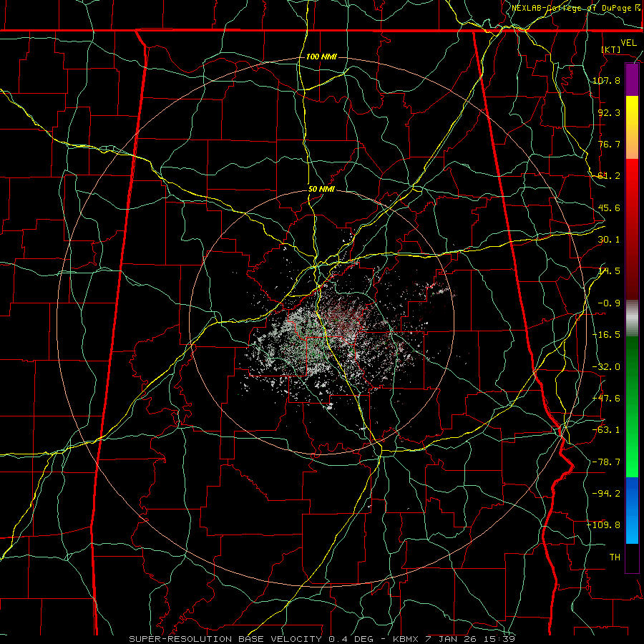Click the TH label on the legend
The image size is (644, 644).
point(615,557)
